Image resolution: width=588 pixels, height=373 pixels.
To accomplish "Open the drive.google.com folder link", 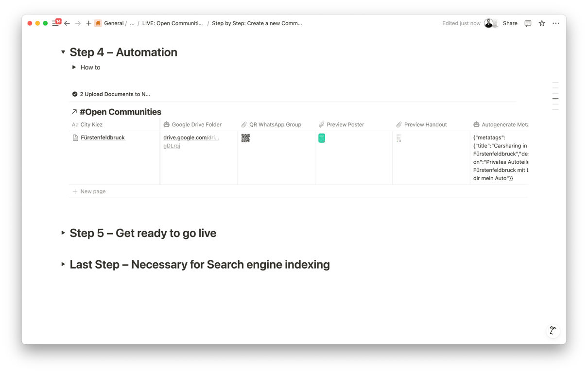I will click(x=191, y=141).
